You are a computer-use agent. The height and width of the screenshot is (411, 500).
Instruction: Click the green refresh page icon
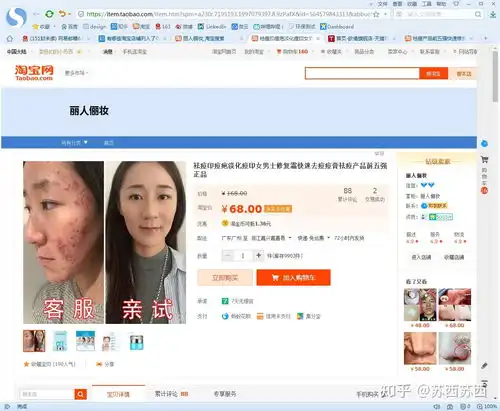(49, 14)
